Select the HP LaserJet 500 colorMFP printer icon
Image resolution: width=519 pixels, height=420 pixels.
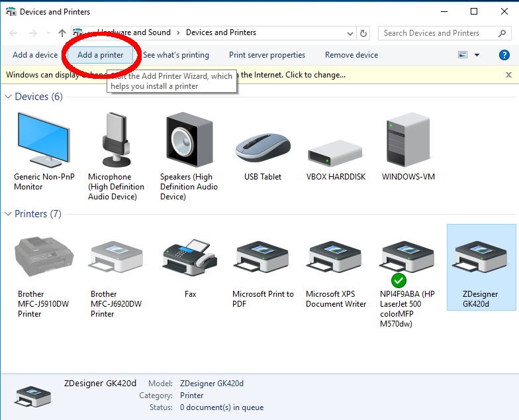407,257
